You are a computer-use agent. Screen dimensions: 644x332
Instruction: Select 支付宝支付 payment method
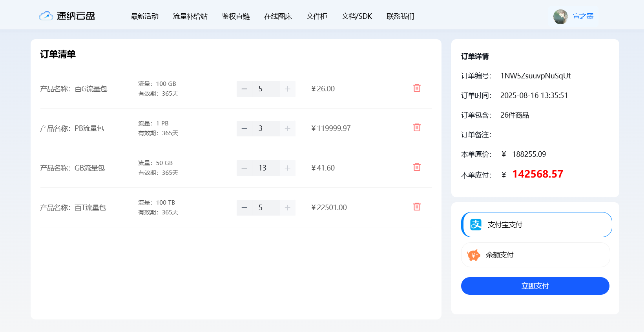coord(536,225)
